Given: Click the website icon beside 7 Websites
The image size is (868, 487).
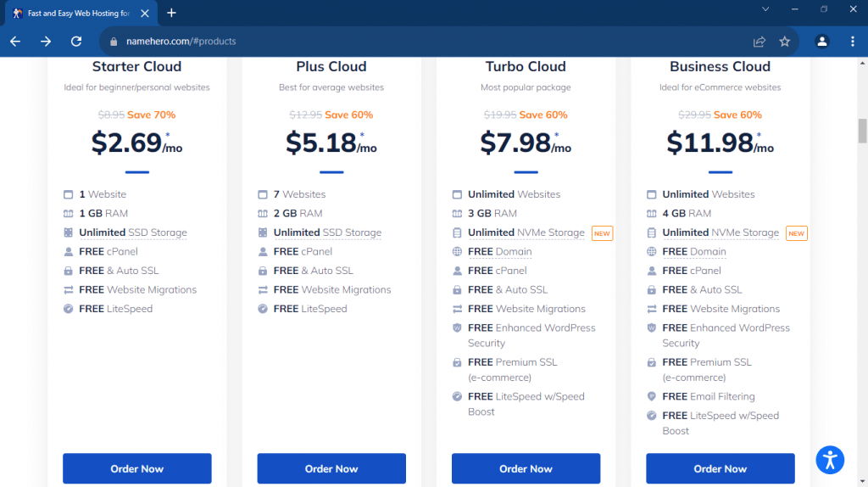Looking at the screenshot, I should coord(263,194).
